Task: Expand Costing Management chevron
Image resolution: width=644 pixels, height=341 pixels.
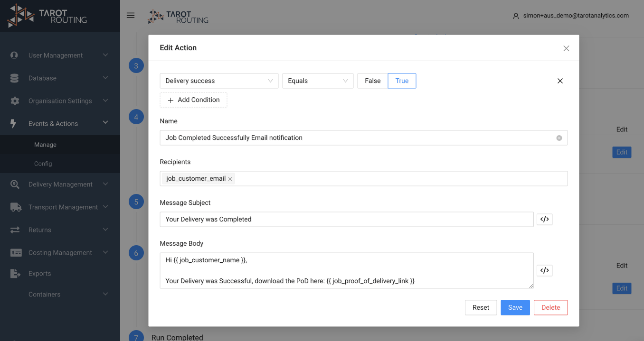Action: [105, 252]
